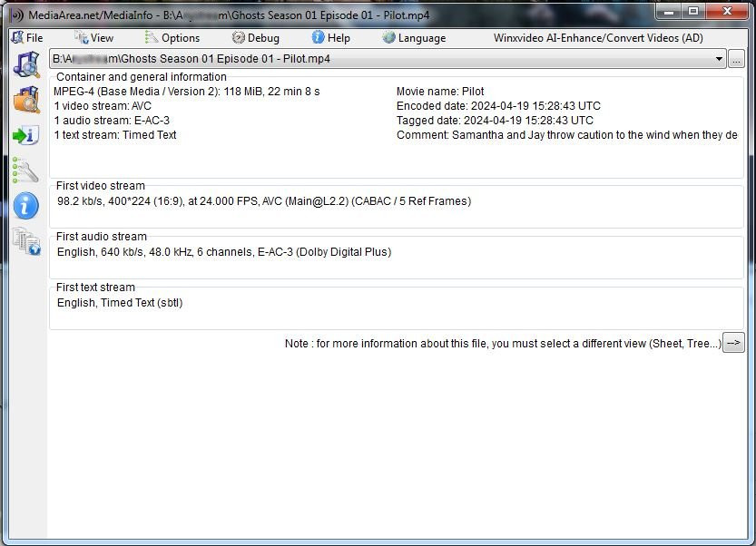Click the Preferences wrench sidebar icon

click(26, 170)
